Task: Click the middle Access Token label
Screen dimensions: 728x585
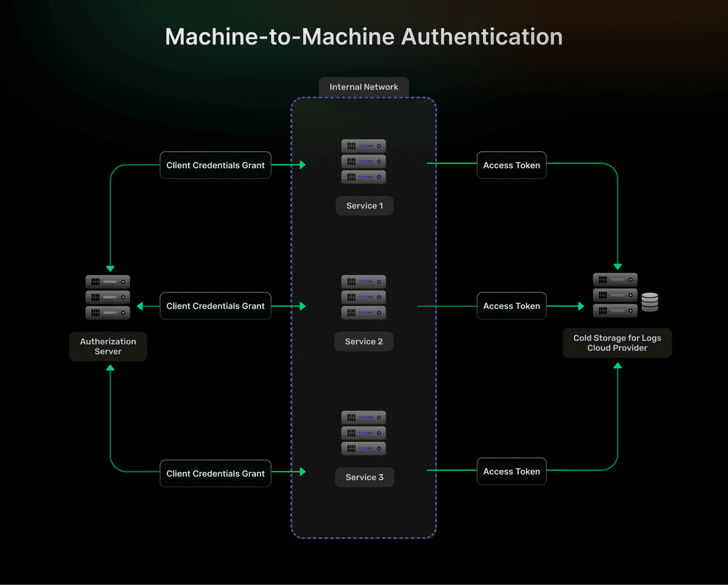Action: (511, 306)
